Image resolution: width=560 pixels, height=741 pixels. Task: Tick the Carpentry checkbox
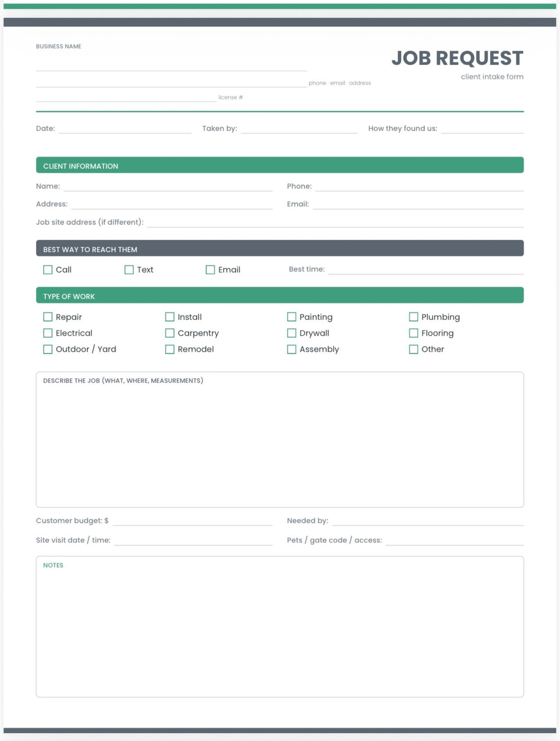[170, 333]
